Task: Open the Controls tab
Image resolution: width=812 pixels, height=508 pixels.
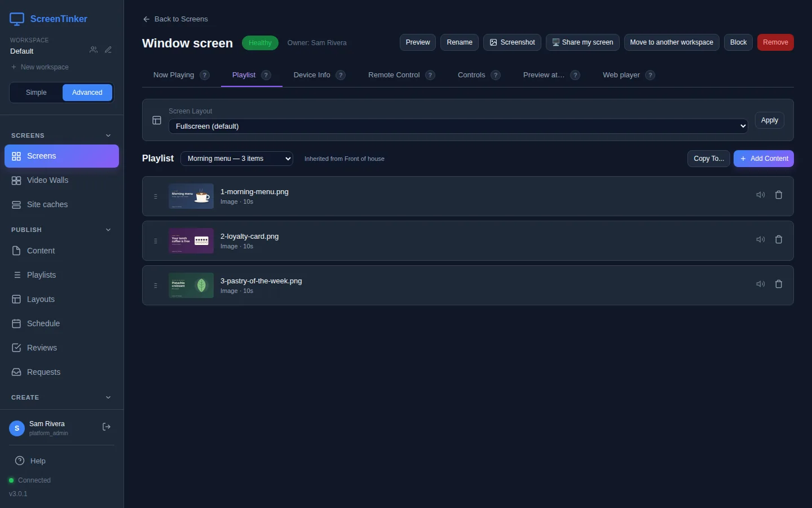Action: click(x=471, y=75)
